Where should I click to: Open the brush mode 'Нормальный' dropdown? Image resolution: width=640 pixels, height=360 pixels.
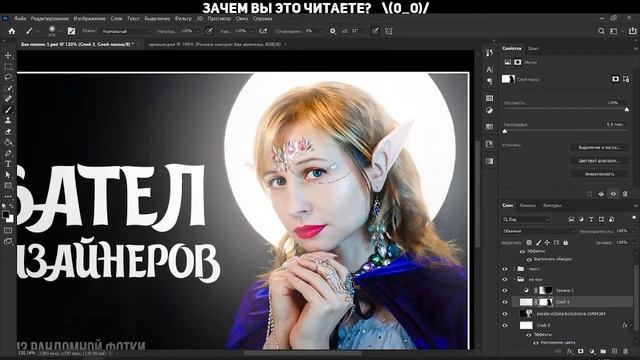click(126, 31)
